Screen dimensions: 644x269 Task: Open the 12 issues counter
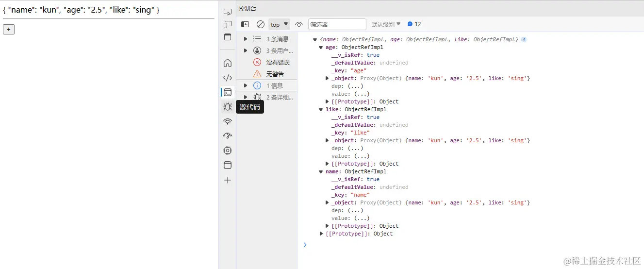[x=414, y=24]
